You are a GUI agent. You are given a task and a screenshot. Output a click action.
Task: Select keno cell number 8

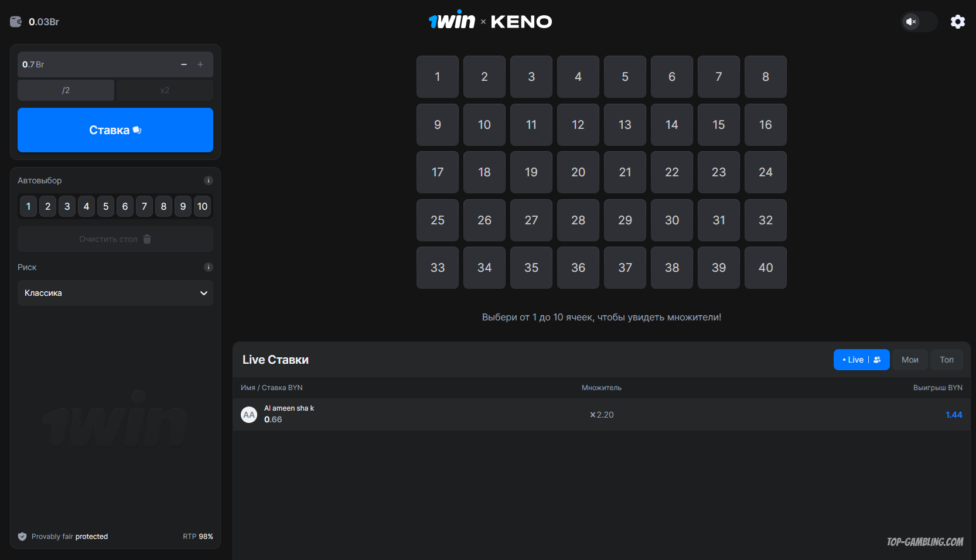(x=766, y=77)
